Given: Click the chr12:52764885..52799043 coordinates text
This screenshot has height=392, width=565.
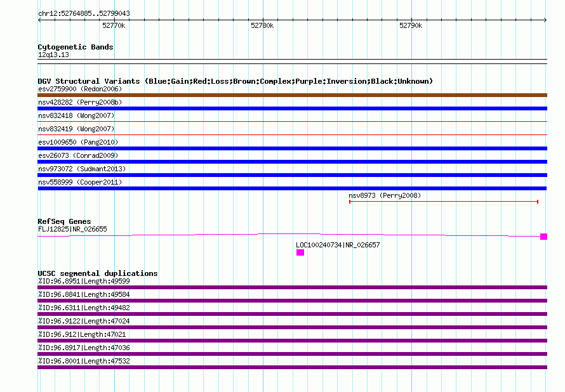Looking at the screenshot, I should click(x=84, y=13).
